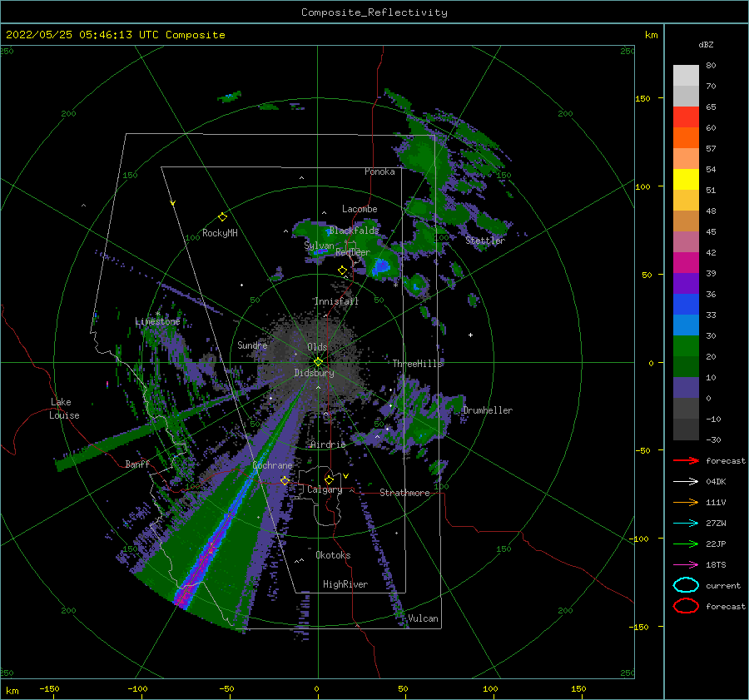Click the white 04DK arrow in the legend
This screenshot has width=749, height=700.
(x=686, y=481)
